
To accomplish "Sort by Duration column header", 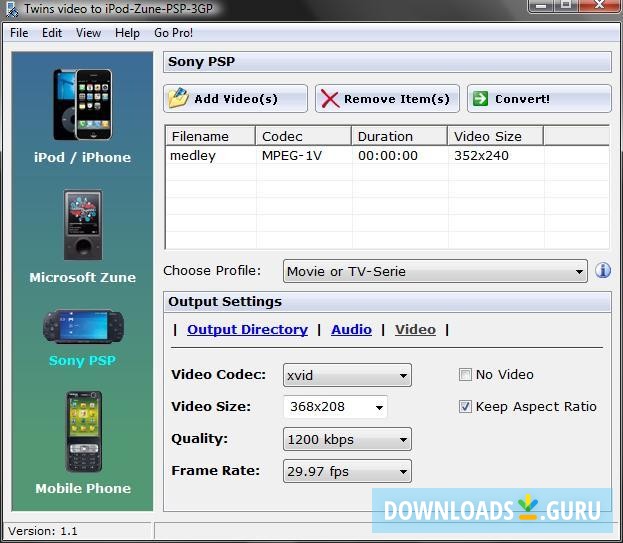I will (x=399, y=136).
